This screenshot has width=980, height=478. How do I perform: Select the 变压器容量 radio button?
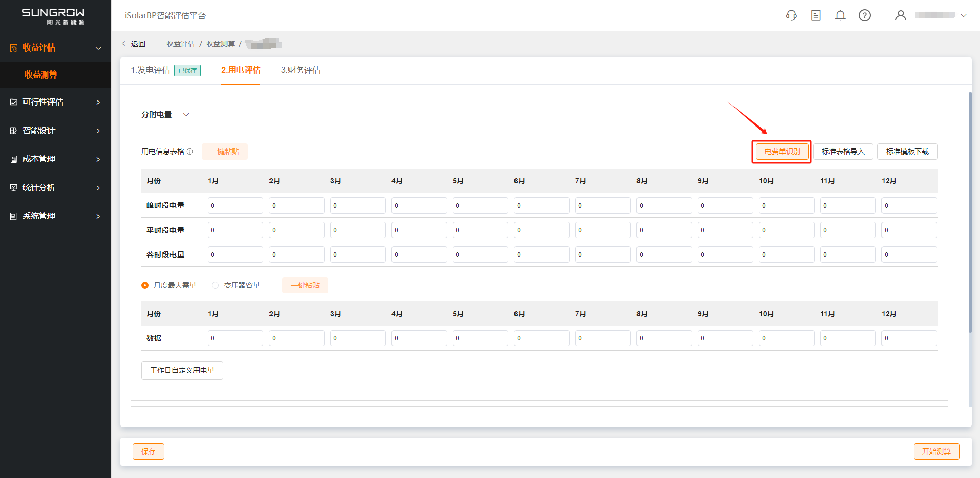215,285
